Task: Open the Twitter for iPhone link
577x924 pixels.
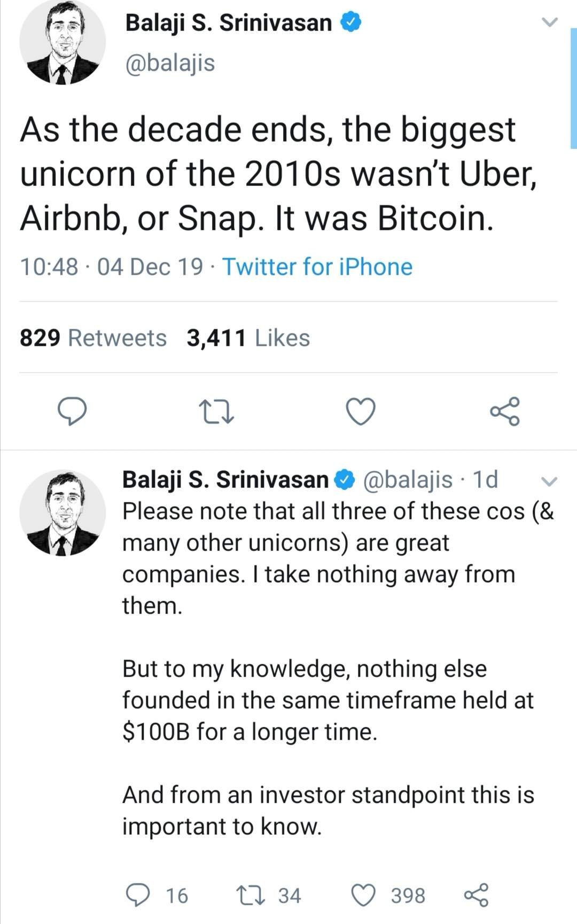Action: [x=317, y=267]
